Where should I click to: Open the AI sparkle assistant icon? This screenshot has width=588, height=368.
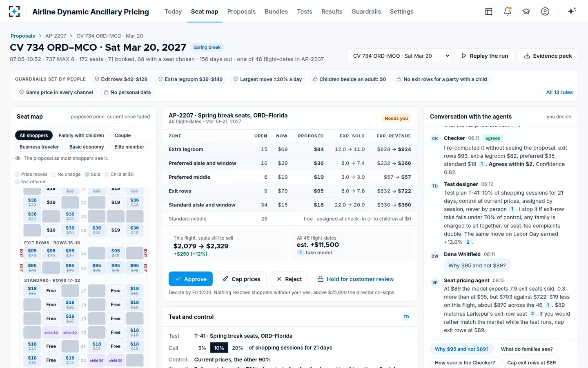pos(572,11)
